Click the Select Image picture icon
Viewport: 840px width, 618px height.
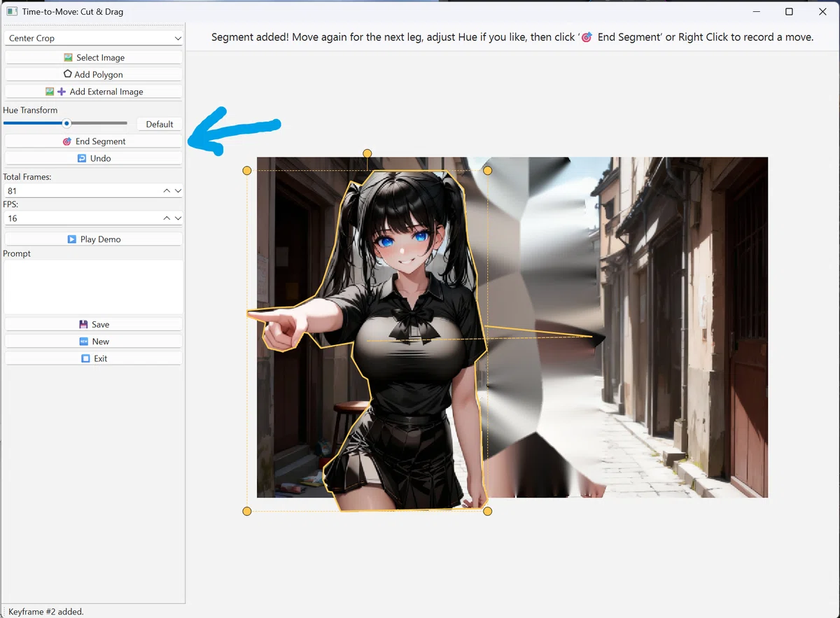(68, 57)
